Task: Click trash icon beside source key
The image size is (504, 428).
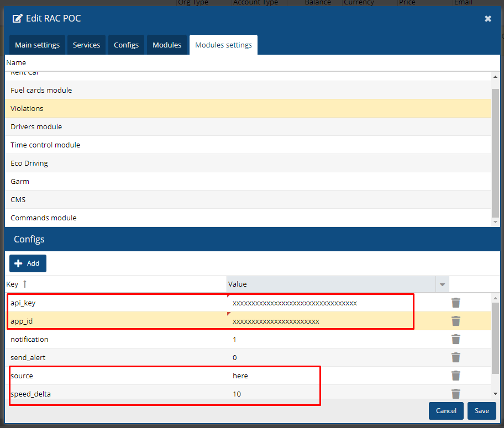Action: coord(455,376)
